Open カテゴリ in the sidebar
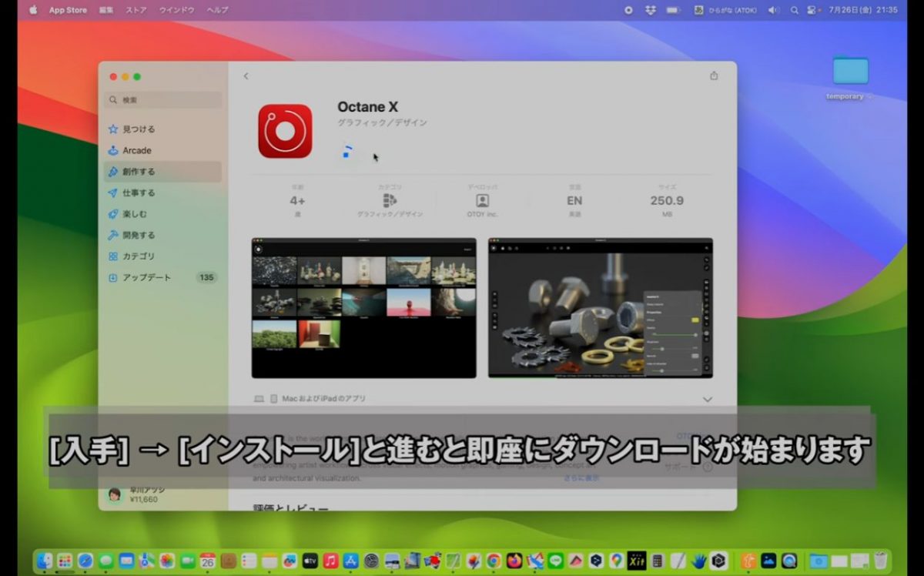This screenshot has height=576, width=924. coord(163,256)
